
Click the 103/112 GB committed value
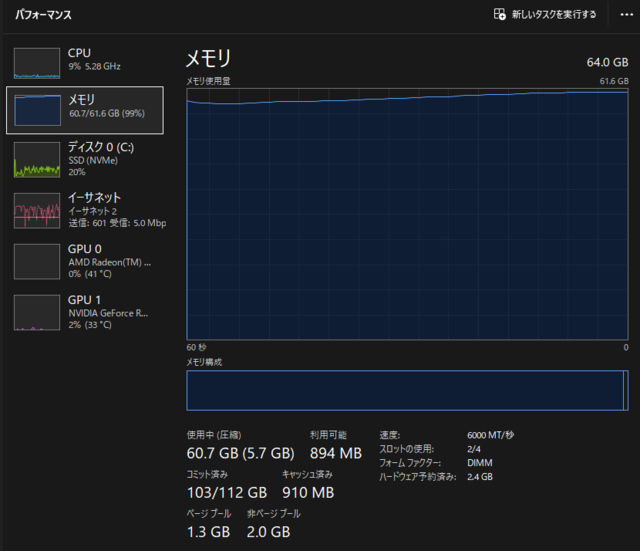[227, 493]
